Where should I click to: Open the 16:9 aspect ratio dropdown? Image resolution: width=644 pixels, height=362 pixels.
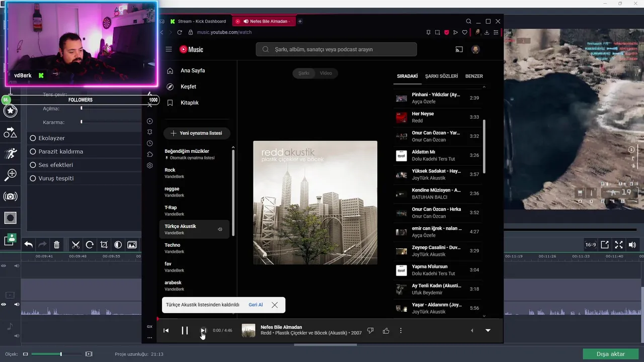pyautogui.click(x=591, y=245)
